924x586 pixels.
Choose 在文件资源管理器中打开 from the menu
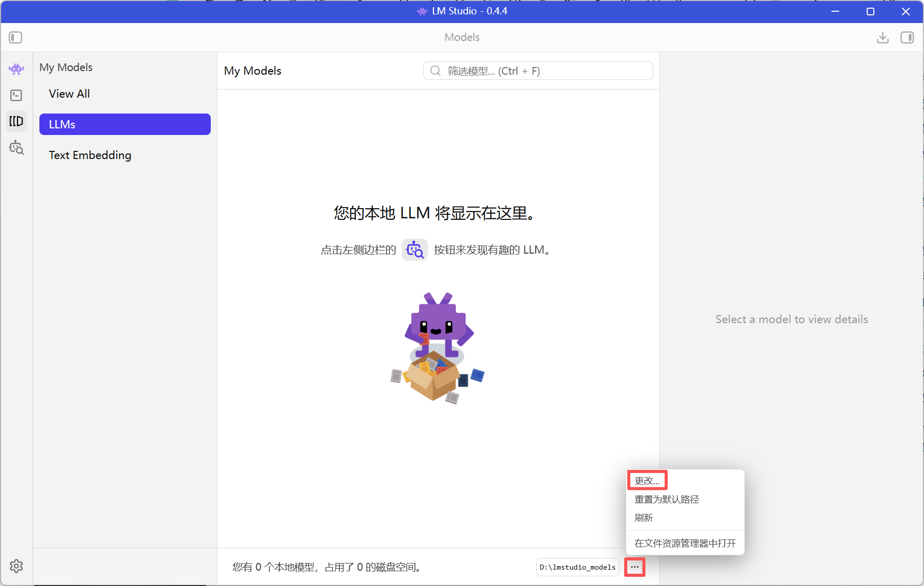pyautogui.click(x=685, y=543)
